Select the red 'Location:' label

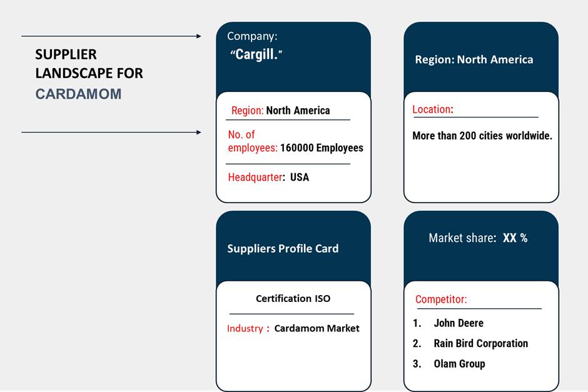click(433, 109)
